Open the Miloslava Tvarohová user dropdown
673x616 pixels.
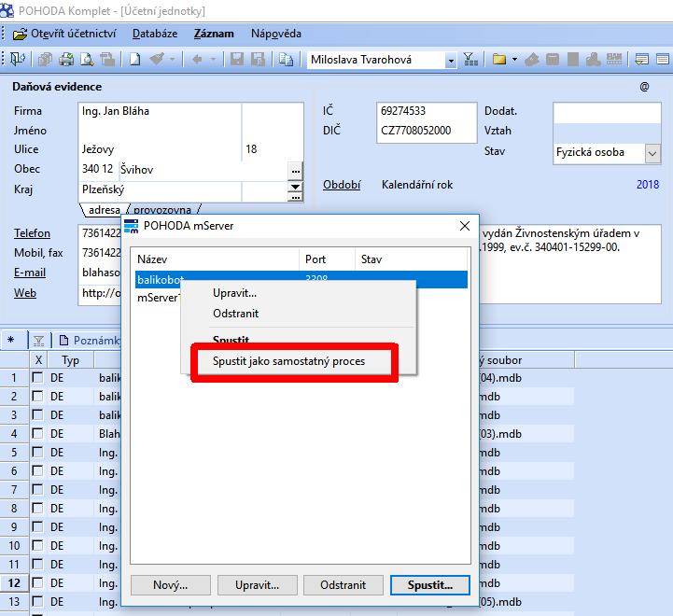click(x=451, y=61)
